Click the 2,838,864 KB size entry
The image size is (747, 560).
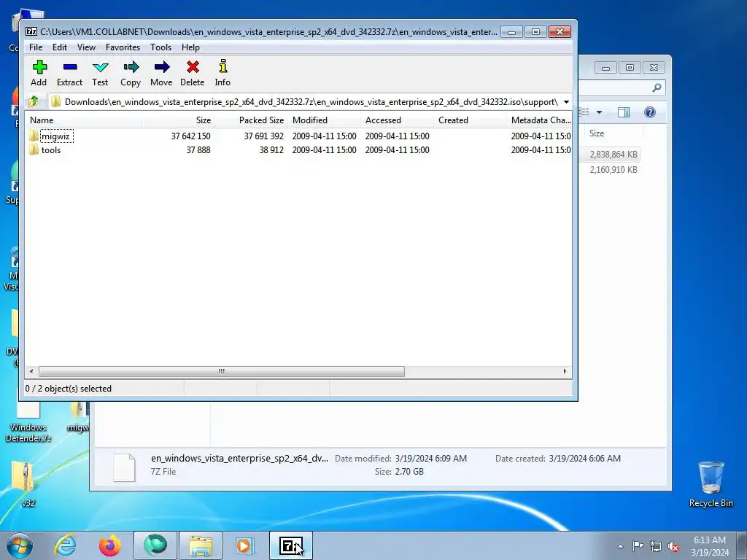[613, 155]
